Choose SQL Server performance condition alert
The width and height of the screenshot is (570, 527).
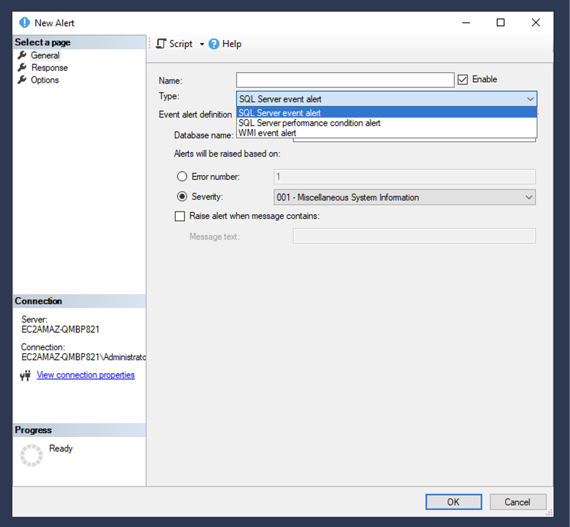[x=386, y=123]
